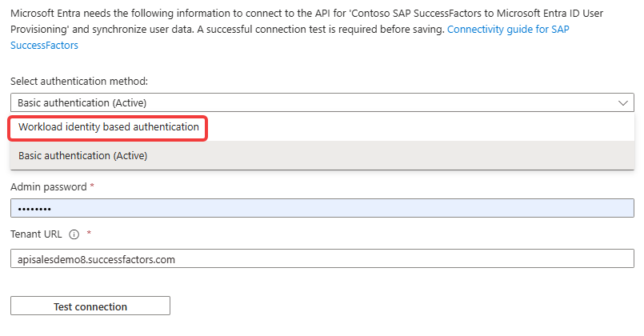644x336 pixels.
Task: Click the "Admin password" field label
Action: click(49, 187)
